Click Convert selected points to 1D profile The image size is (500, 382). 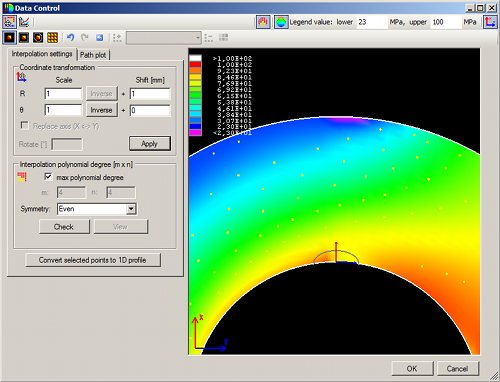click(93, 260)
